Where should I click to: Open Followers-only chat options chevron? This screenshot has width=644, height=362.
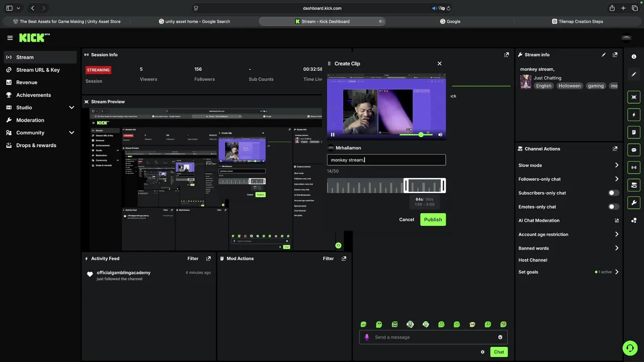click(x=617, y=179)
